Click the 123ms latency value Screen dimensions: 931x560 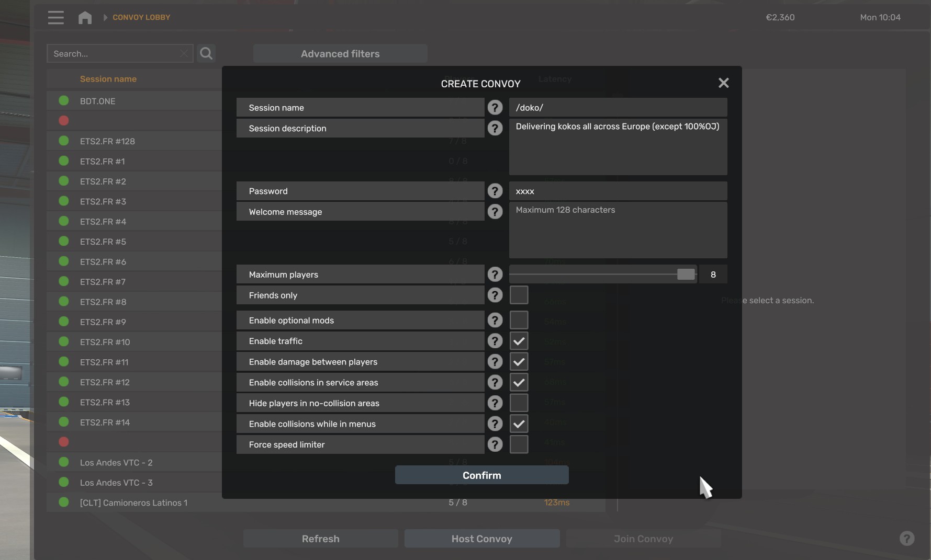click(557, 502)
